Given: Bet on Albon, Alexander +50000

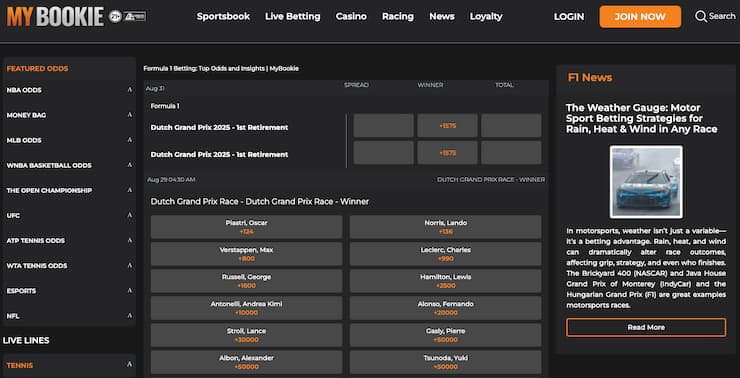Looking at the screenshot, I should pyautogui.click(x=246, y=362).
